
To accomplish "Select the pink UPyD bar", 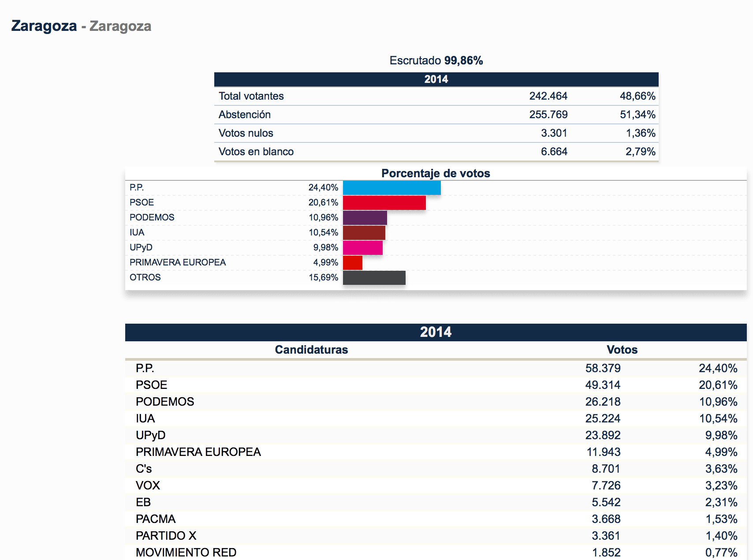I will 362,247.
